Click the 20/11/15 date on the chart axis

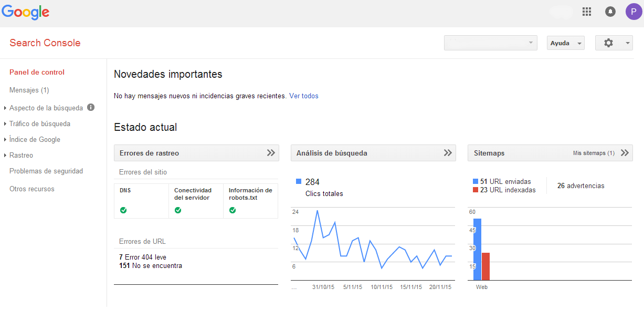440,287
